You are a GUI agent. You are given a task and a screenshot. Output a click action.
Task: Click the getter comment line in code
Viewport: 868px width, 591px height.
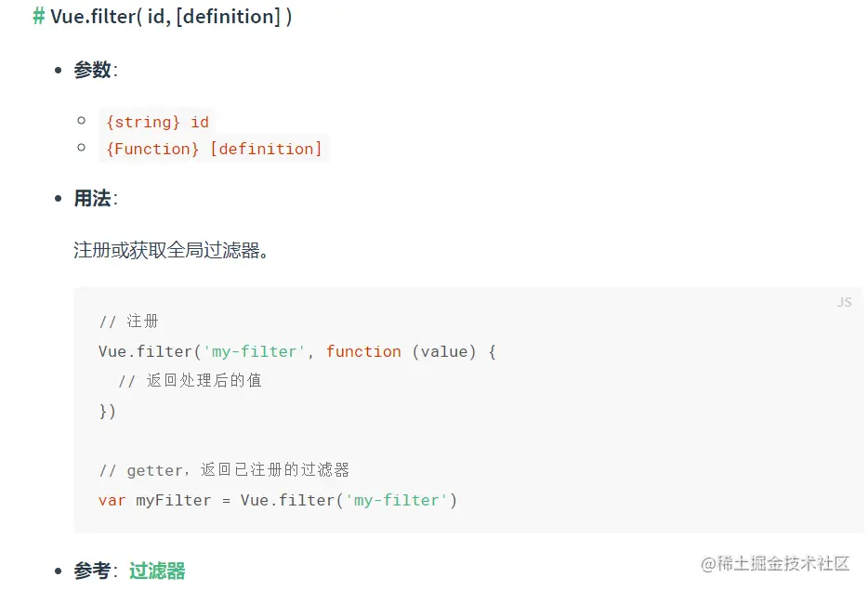pyautogui.click(x=224, y=470)
